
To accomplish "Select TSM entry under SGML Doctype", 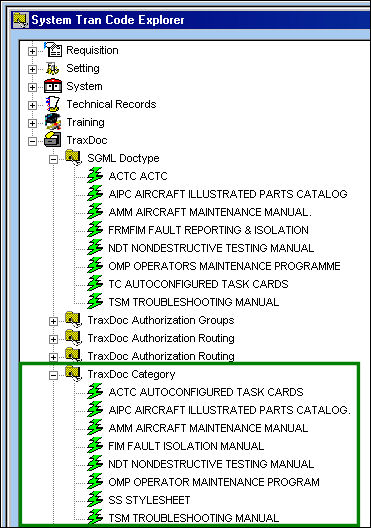I will pos(194,302).
